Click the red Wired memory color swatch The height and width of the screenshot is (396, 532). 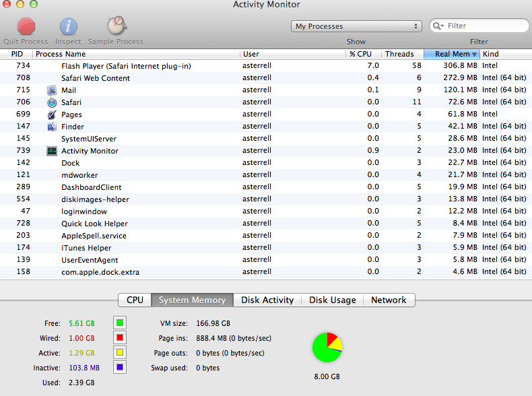(x=120, y=337)
